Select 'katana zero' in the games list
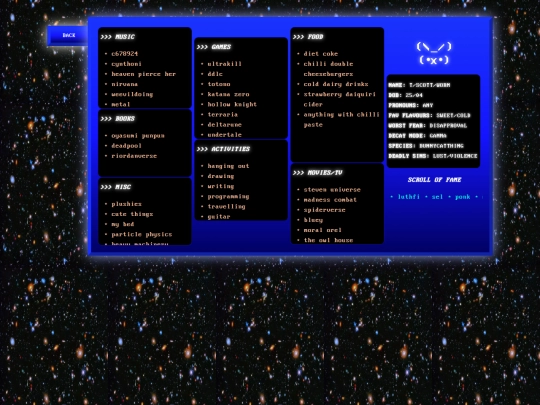This screenshot has width=540, height=405. pos(228,94)
